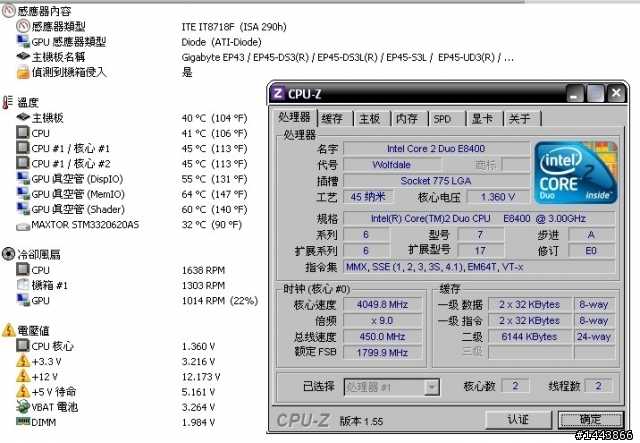Click the VBAT battery icon
This screenshot has height=443, width=640.
coord(23,406)
